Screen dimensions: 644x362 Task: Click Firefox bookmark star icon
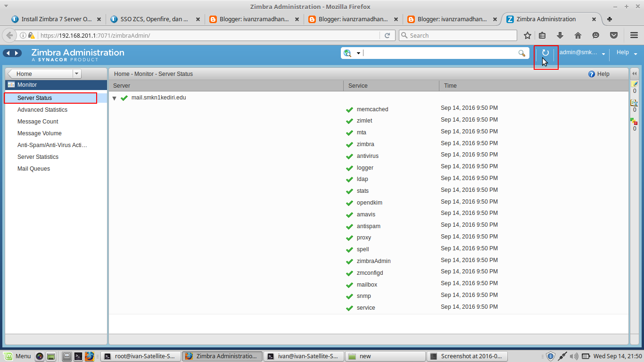pos(528,35)
